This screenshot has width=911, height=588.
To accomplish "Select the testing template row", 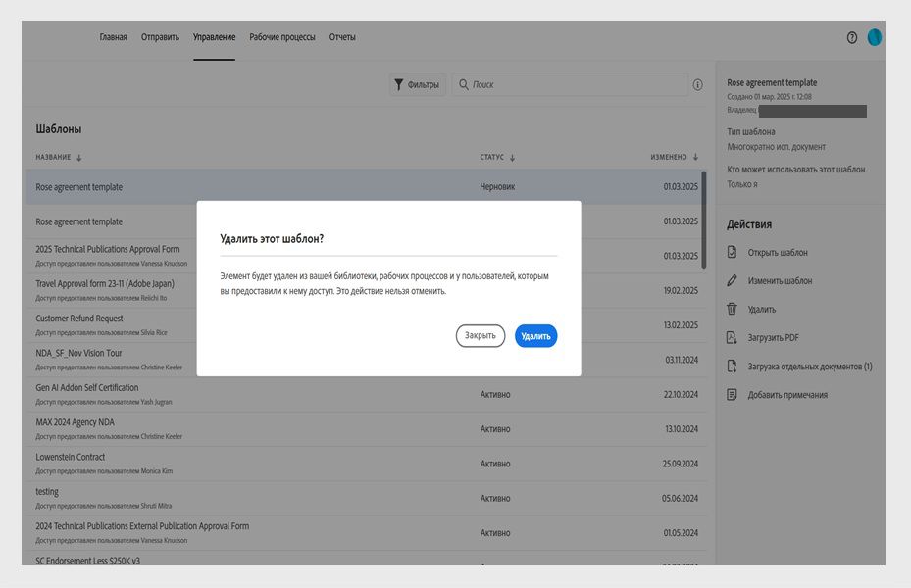I will tap(366, 498).
